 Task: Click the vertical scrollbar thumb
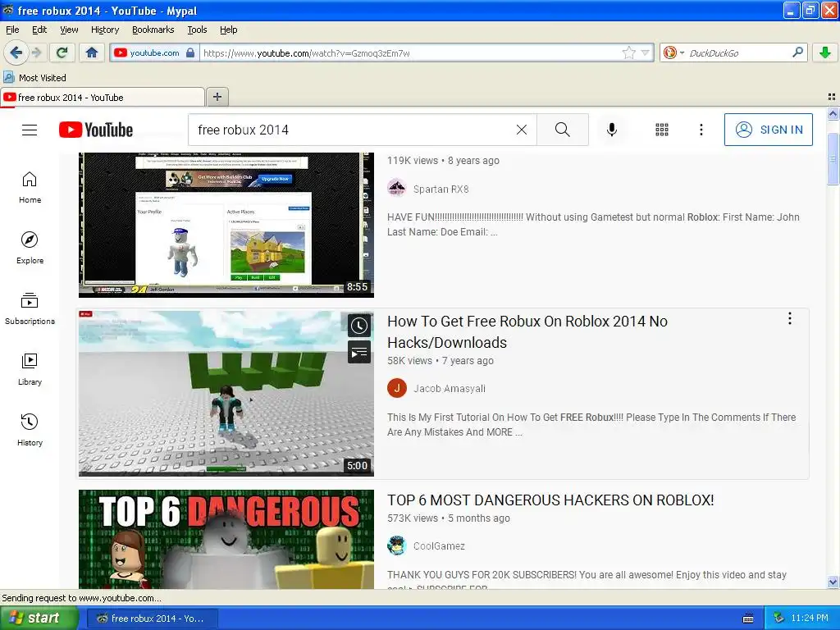pos(833,159)
